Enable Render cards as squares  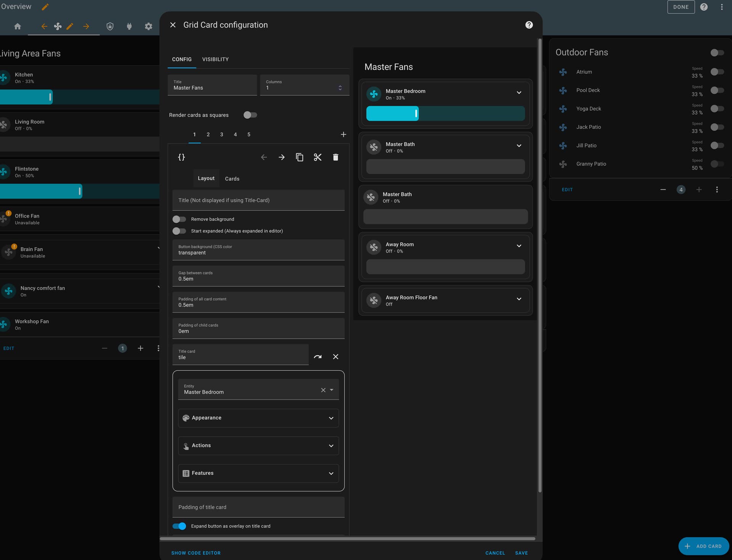click(250, 115)
